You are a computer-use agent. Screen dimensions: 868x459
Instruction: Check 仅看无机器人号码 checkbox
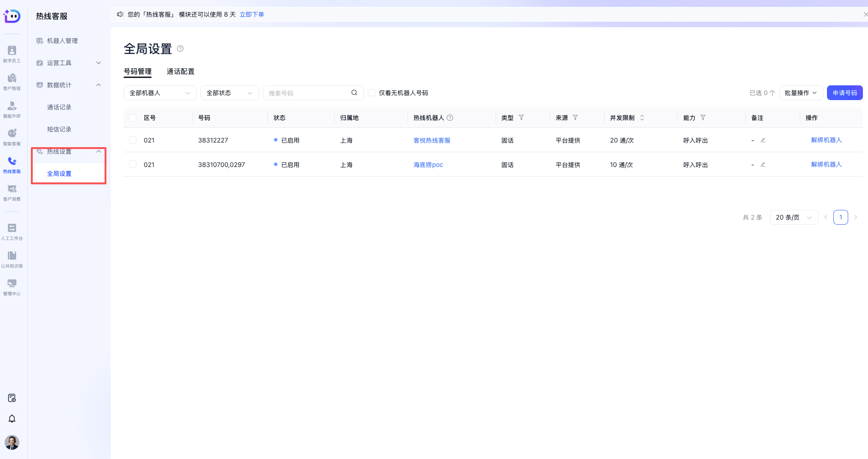372,93
